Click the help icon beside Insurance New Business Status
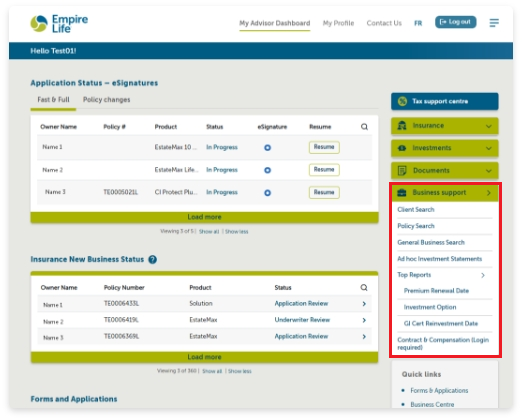Image resolution: width=522 pixels, height=420 pixels. point(153,259)
